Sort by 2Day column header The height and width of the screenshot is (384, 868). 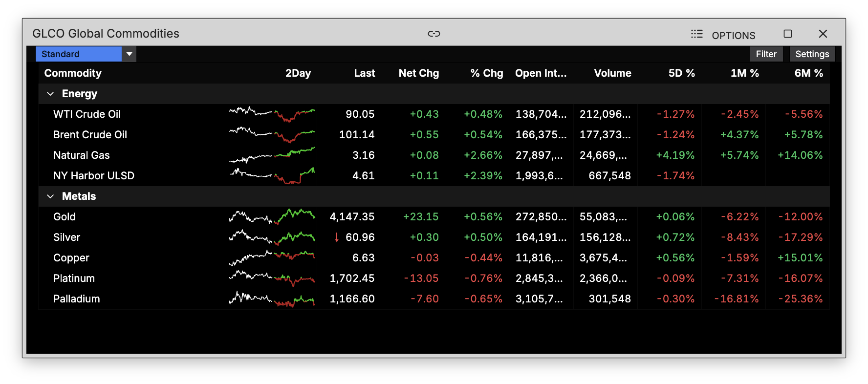click(x=298, y=73)
